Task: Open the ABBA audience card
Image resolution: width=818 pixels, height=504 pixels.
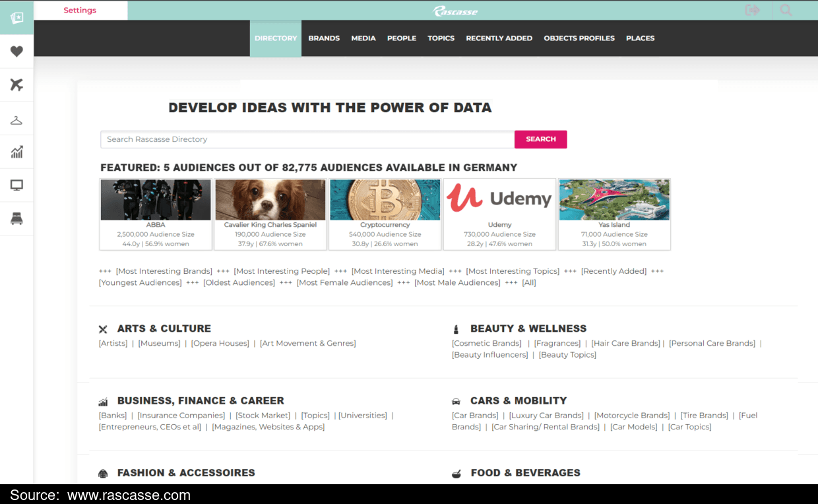Action: click(x=156, y=214)
